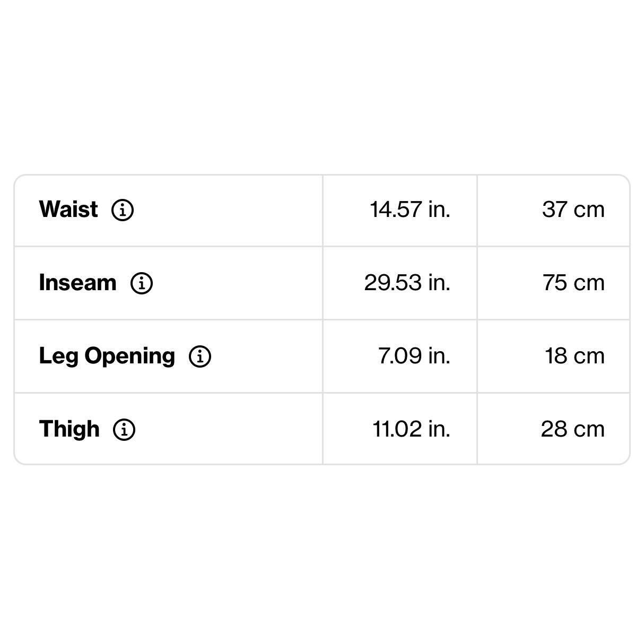Screen dimensions: 644x644
Task: Select the 7.09 in. leg opening value
Action: tap(414, 356)
